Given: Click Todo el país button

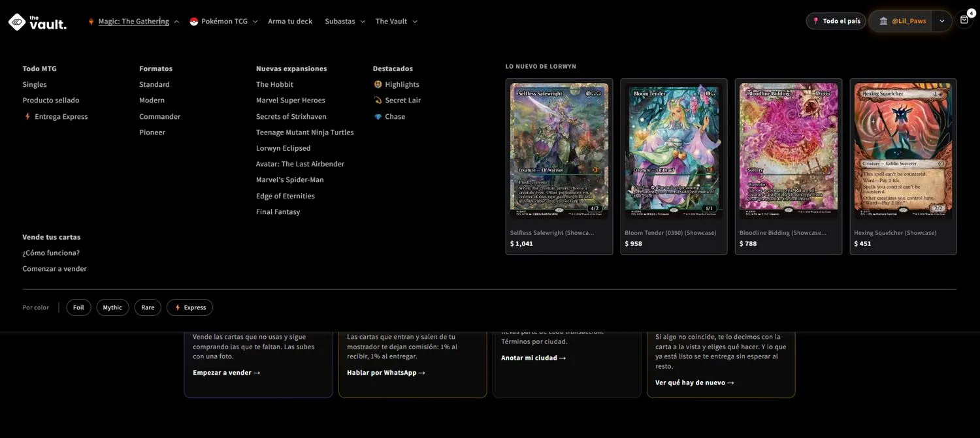Looking at the screenshot, I should 836,21.
